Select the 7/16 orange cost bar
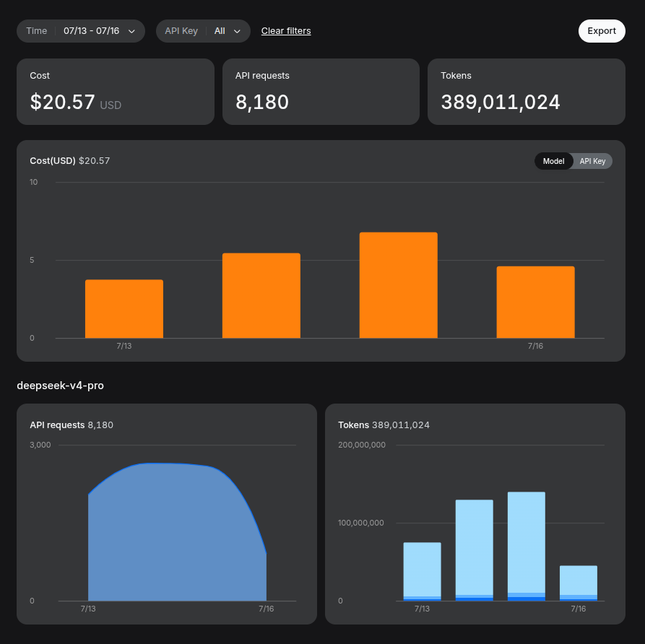Image resolution: width=645 pixels, height=644 pixels. 536,303
